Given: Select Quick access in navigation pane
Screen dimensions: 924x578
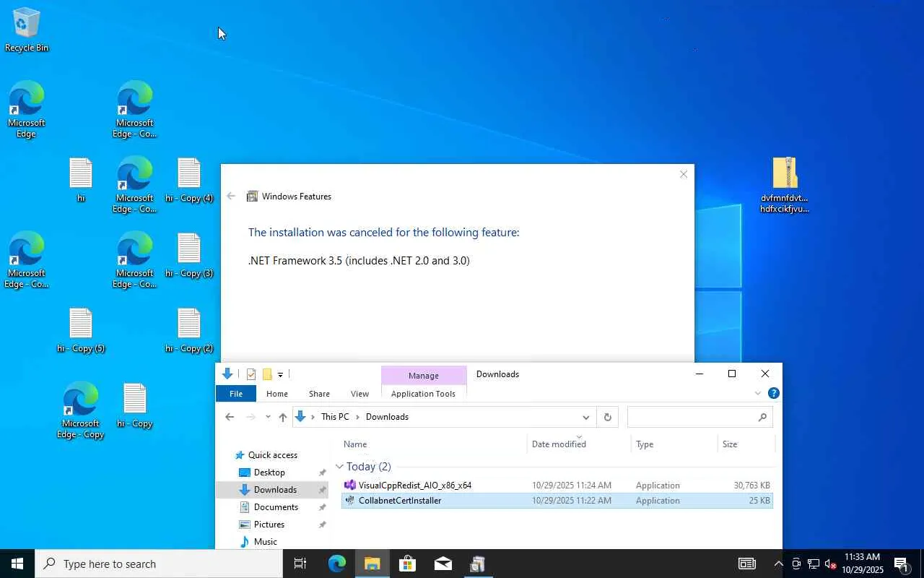Looking at the screenshot, I should point(272,455).
